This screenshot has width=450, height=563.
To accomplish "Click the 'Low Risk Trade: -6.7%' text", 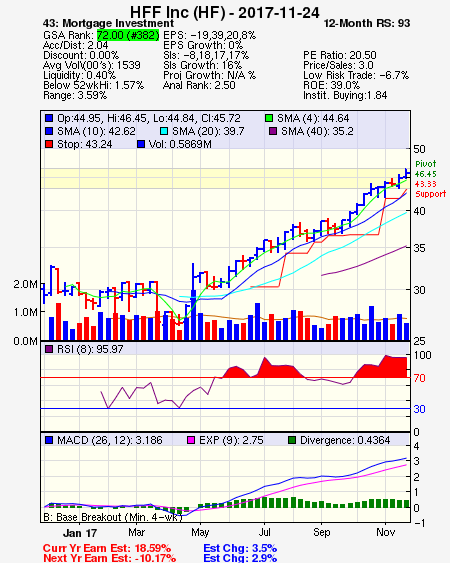I will [356, 75].
